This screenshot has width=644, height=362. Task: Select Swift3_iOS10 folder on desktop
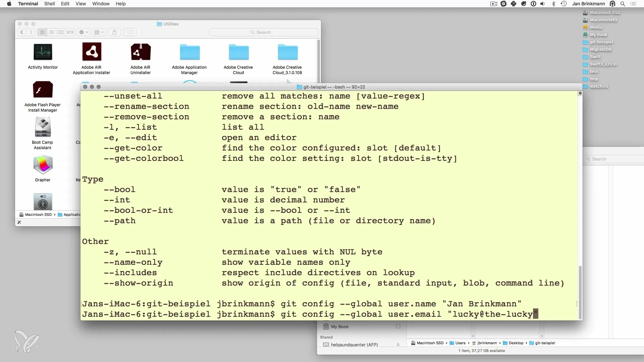599,64
